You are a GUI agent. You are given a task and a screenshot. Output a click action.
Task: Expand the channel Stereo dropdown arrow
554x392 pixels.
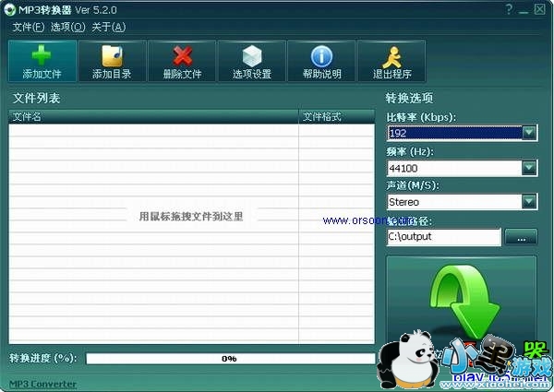529,201
